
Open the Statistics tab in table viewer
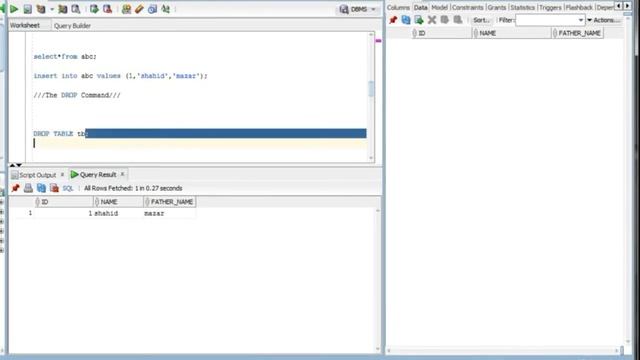(x=522, y=7)
